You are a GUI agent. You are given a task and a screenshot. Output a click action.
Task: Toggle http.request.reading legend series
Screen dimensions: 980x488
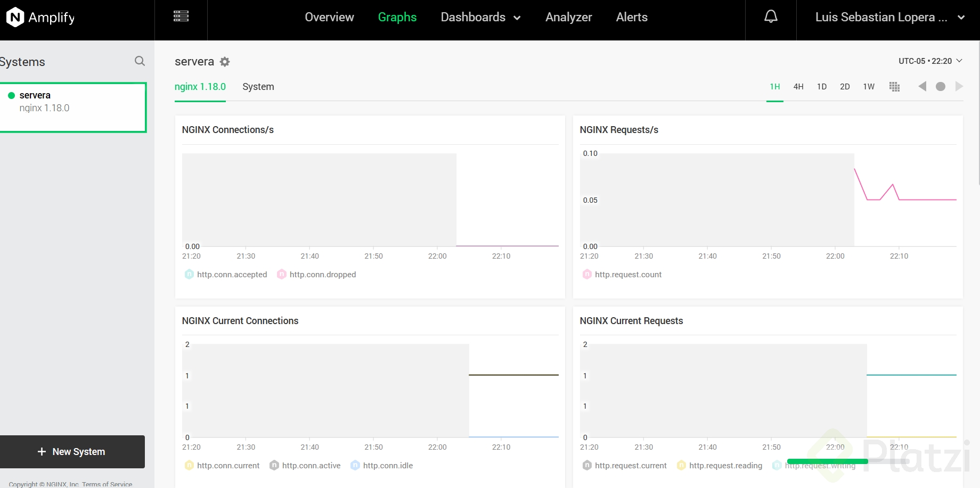[x=720, y=466]
